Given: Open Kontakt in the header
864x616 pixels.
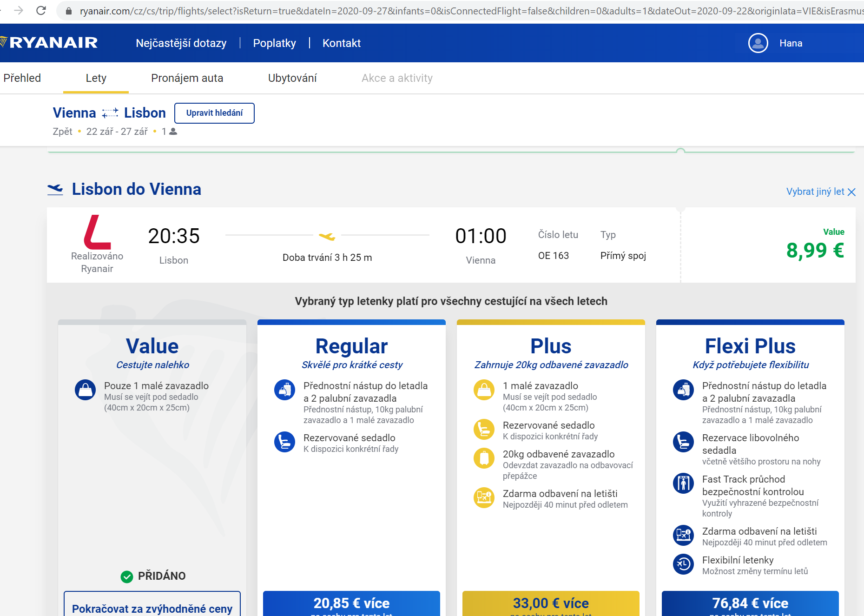Looking at the screenshot, I should click(342, 43).
